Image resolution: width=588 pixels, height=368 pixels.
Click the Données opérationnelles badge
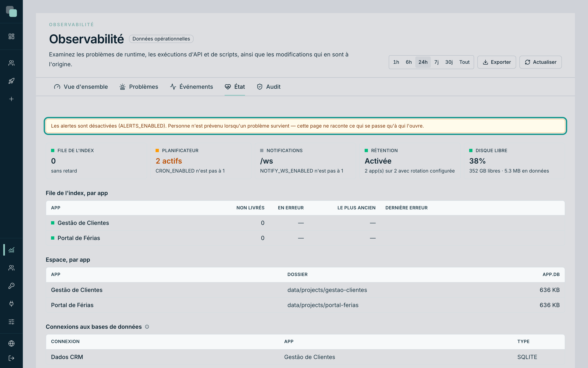point(161,39)
